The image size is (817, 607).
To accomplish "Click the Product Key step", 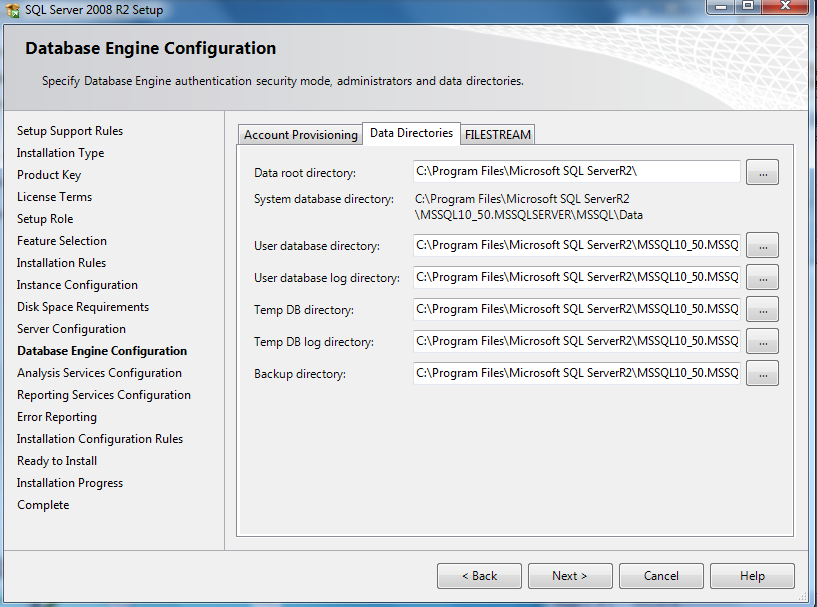I will pyautogui.click(x=49, y=175).
